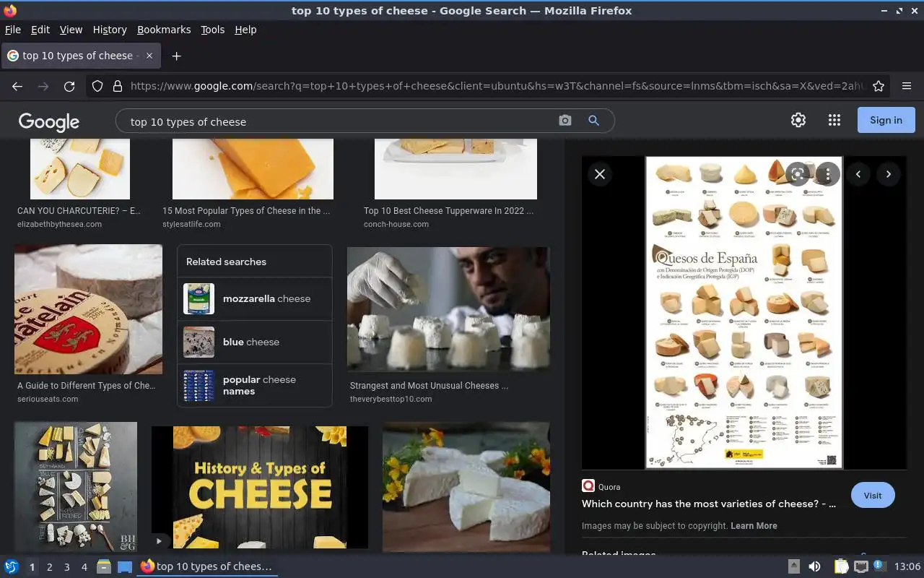
Task: Click the Google logo
Action: 49,122
